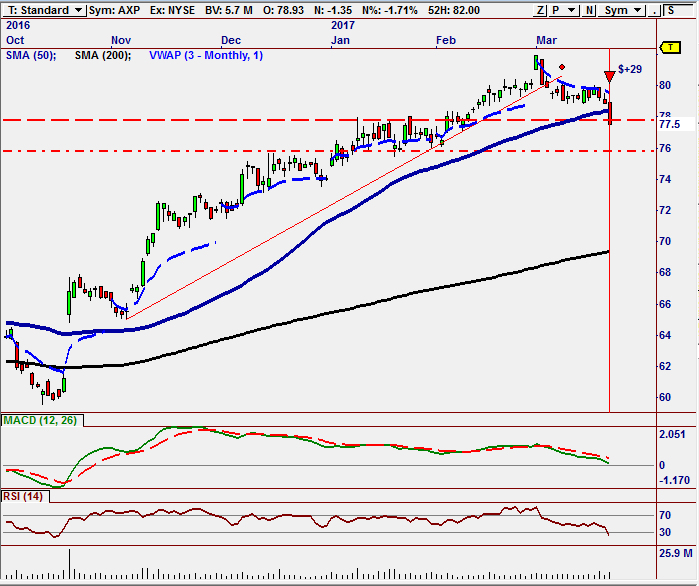Click the -1.170 MACD scale value

tap(674, 480)
